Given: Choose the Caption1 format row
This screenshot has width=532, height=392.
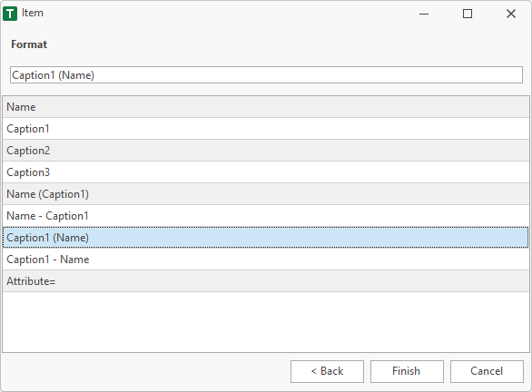Looking at the screenshot, I should (x=266, y=129).
